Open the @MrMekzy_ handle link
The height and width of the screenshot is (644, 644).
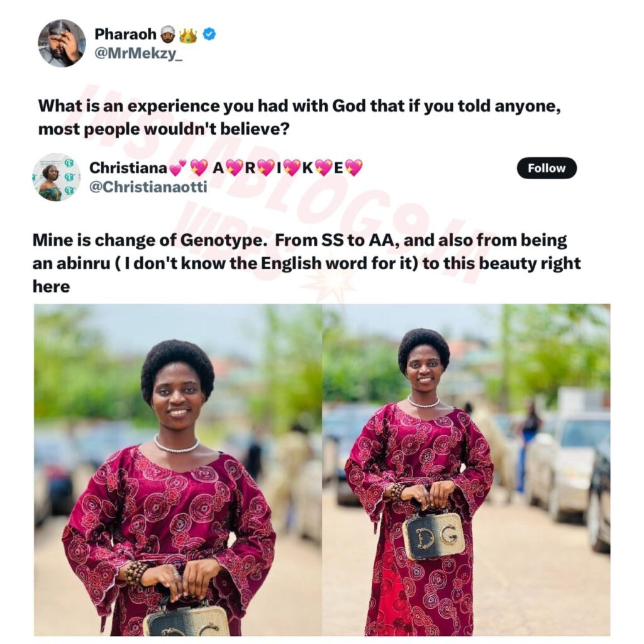click(x=138, y=54)
